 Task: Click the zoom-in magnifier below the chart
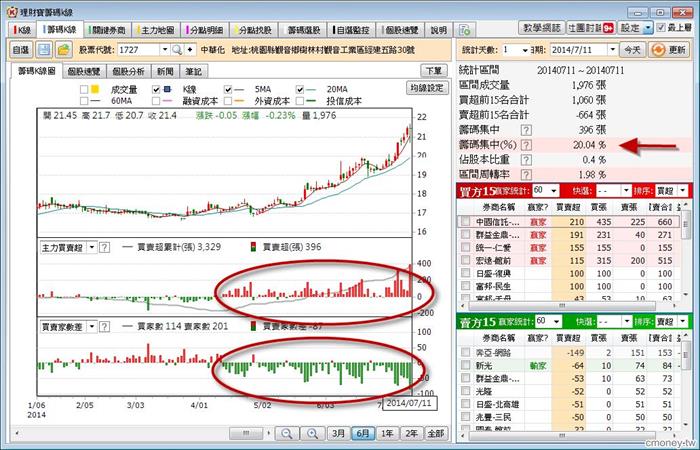coord(312,433)
